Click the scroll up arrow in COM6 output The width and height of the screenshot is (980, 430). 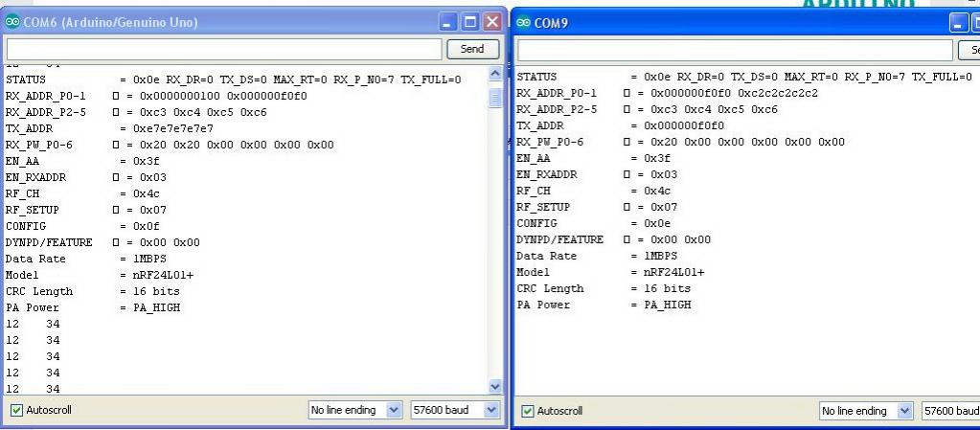[x=494, y=74]
